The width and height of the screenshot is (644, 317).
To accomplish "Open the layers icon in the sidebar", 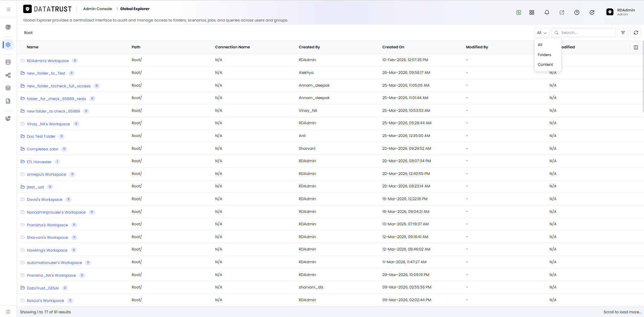I will [8, 88].
